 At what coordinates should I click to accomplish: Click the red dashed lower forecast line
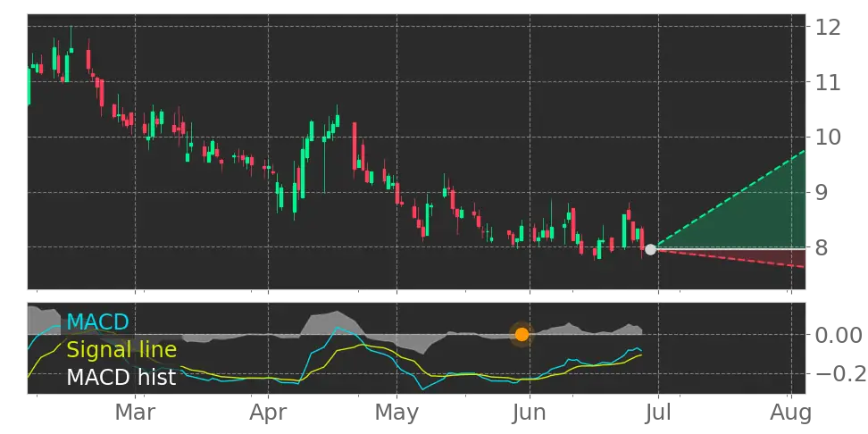click(x=730, y=259)
